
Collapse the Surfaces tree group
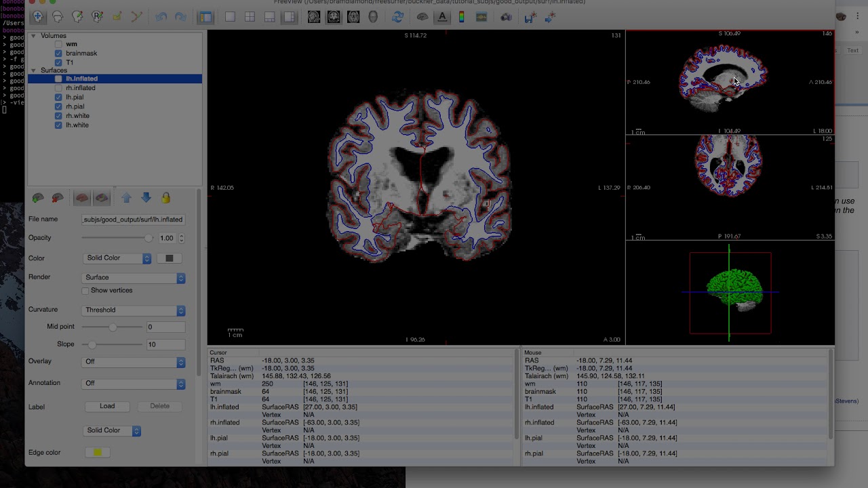[x=33, y=70]
